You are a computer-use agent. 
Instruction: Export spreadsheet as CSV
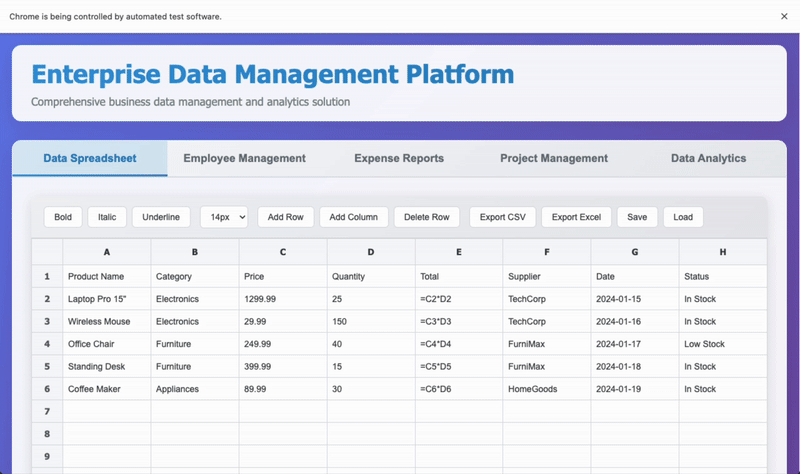(x=502, y=217)
